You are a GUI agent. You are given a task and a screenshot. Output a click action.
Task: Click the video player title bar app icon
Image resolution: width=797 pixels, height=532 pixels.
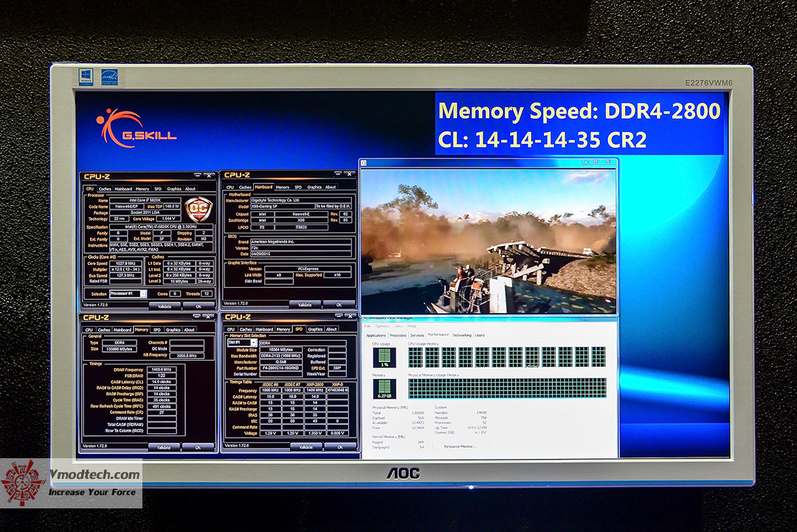pos(363,162)
